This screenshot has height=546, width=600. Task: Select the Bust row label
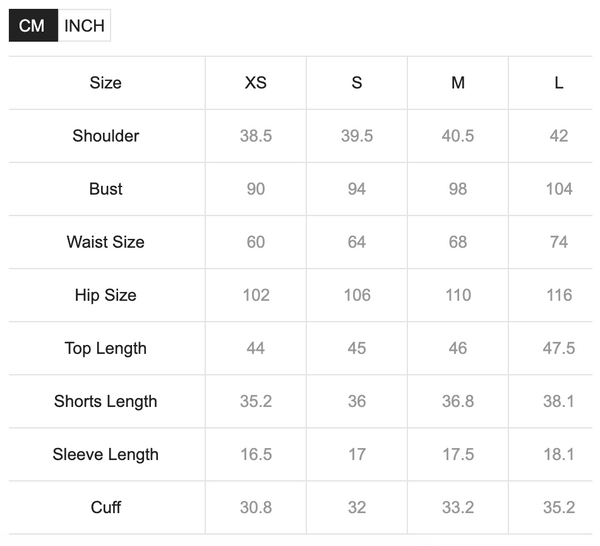106,189
